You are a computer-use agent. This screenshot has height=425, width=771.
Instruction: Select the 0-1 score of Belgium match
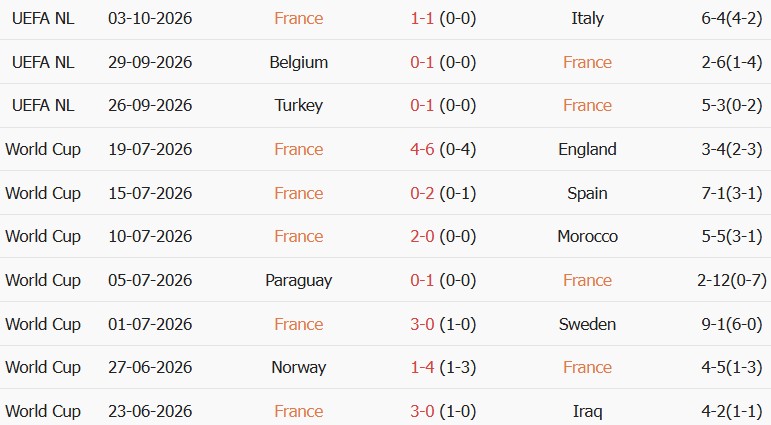(422, 62)
